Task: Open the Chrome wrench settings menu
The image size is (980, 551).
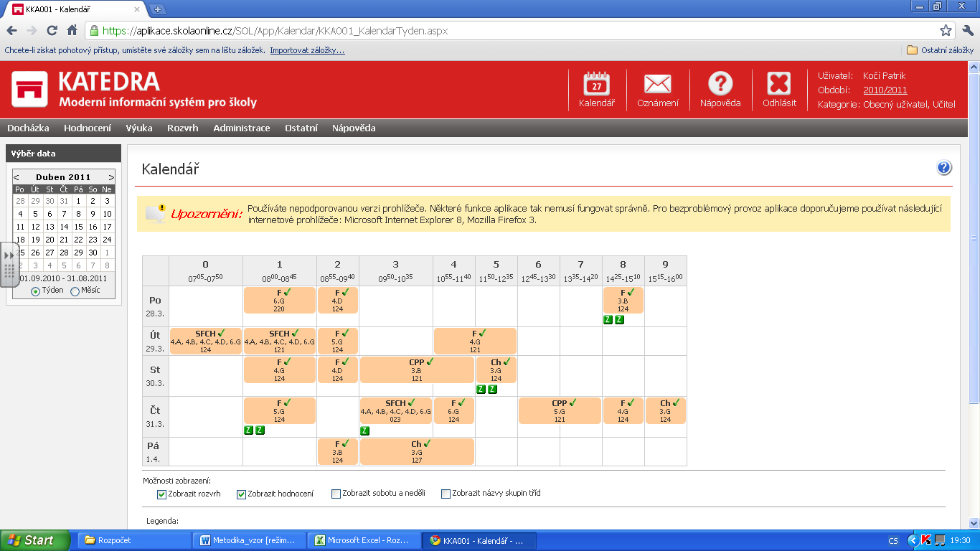Action: click(x=967, y=31)
